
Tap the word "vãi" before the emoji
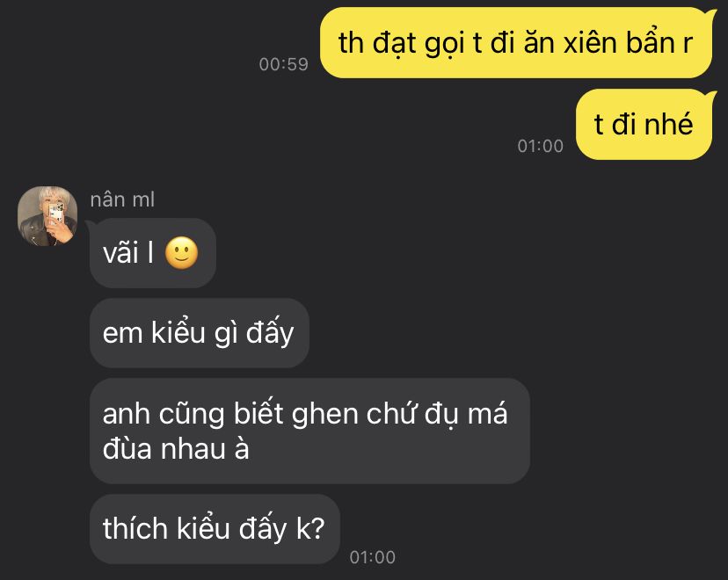click(120, 253)
